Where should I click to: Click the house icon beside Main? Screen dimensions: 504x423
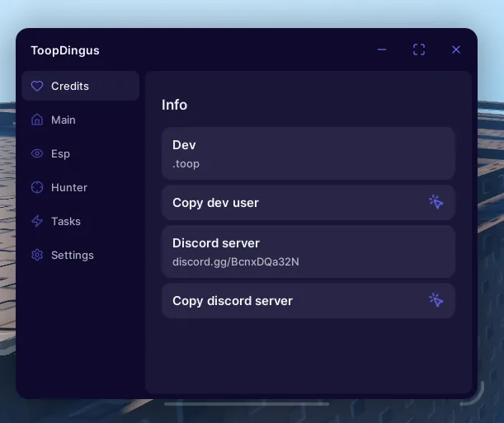click(37, 120)
